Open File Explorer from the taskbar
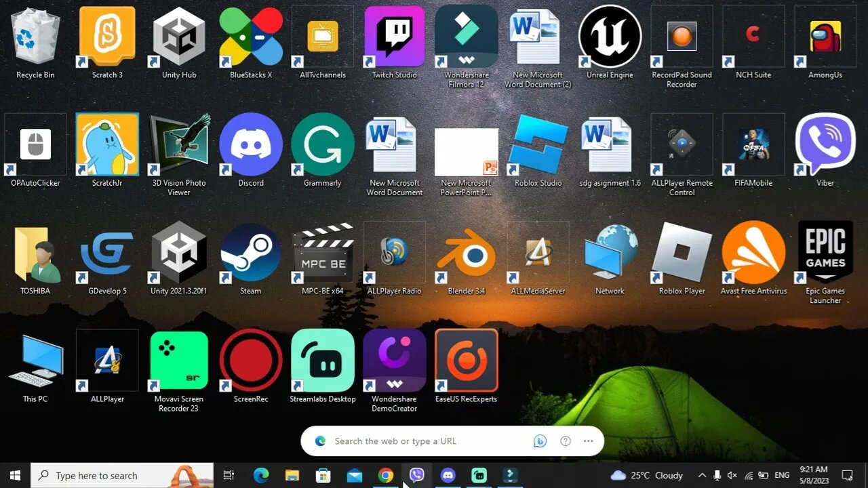Screen dimensions: 868x488 (x=292, y=476)
